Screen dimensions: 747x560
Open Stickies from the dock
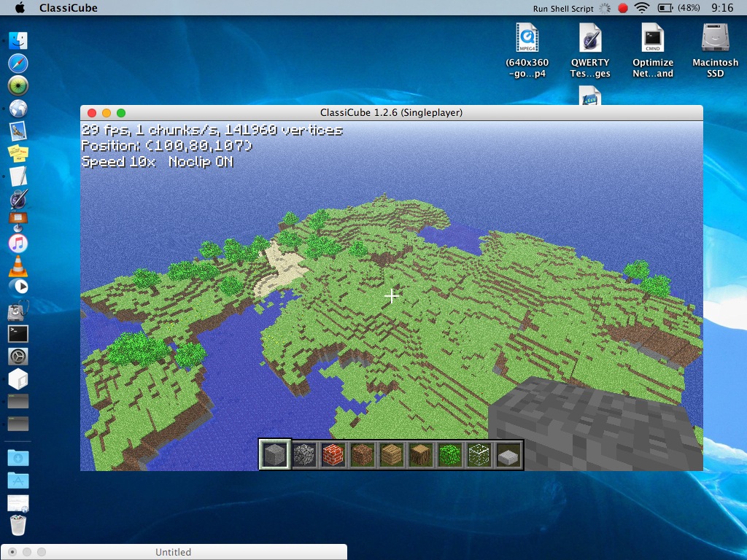pos(18,153)
